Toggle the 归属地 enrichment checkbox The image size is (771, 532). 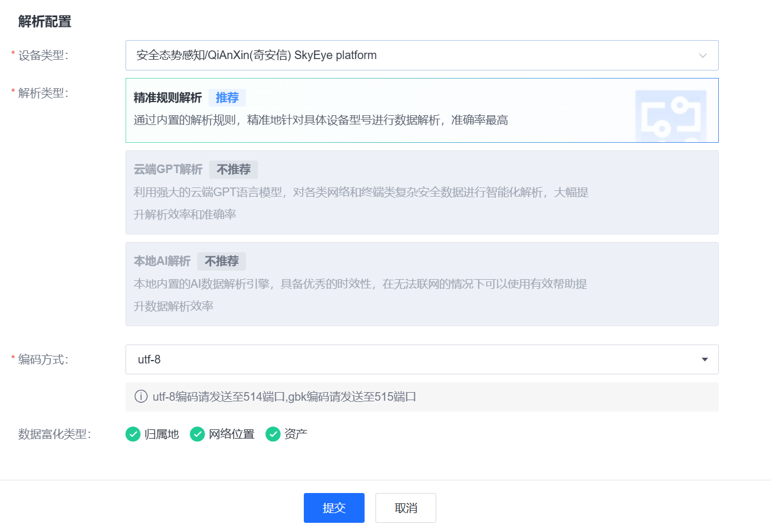point(133,435)
